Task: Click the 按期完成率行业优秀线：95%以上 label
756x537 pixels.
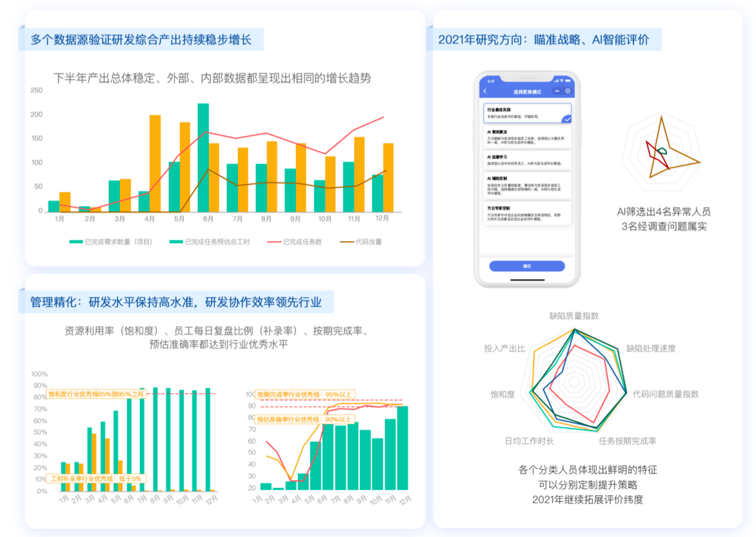Action: pyautogui.click(x=304, y=395)
